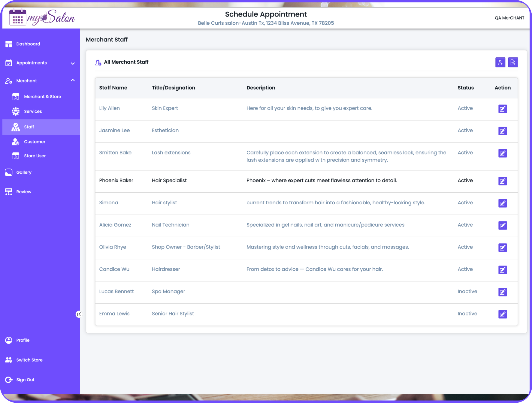Click the edit icon for Lily Allen
The height and width of the screenshot is (403, 532).
(503, 109)
